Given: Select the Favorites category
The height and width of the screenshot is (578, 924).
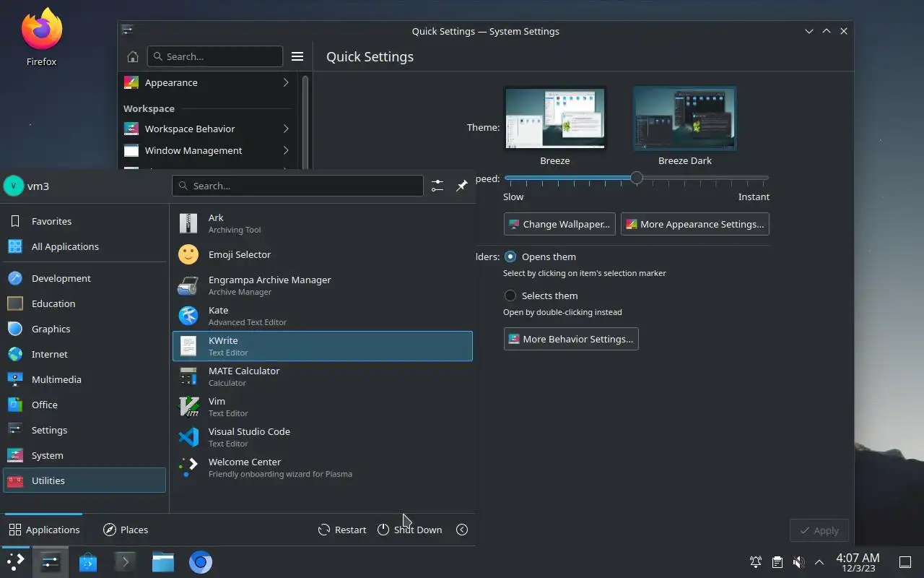Looking at the screenshot, I should [84, 221].
